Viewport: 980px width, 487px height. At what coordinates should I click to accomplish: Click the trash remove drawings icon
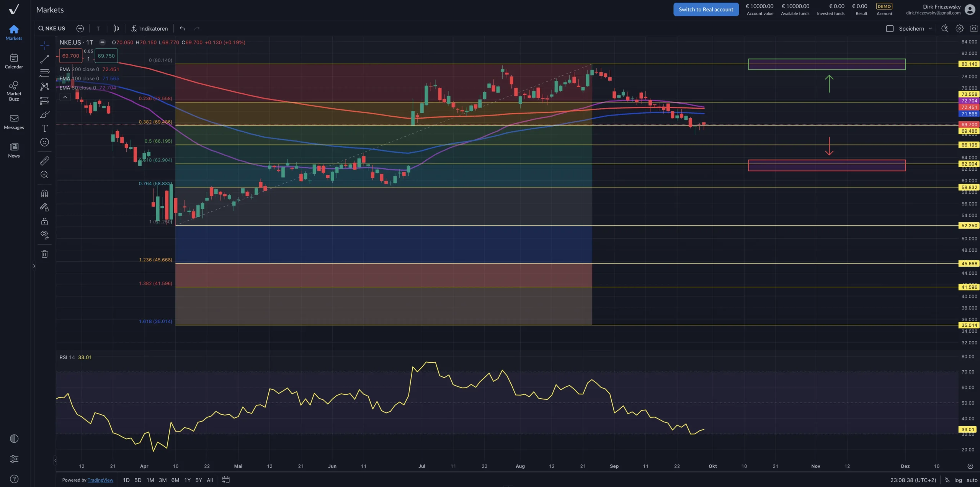coord(44,254)
